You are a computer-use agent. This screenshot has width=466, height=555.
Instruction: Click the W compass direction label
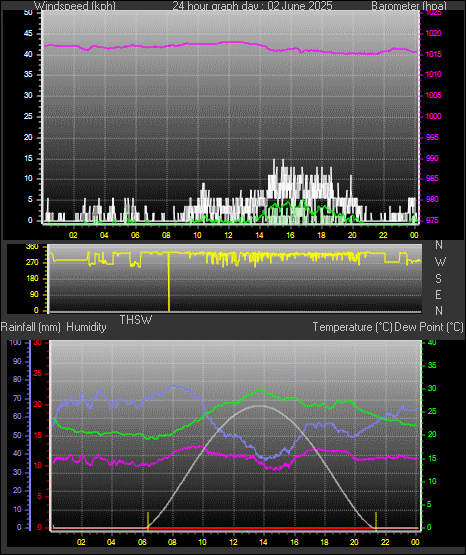click(x=440, y=262)
